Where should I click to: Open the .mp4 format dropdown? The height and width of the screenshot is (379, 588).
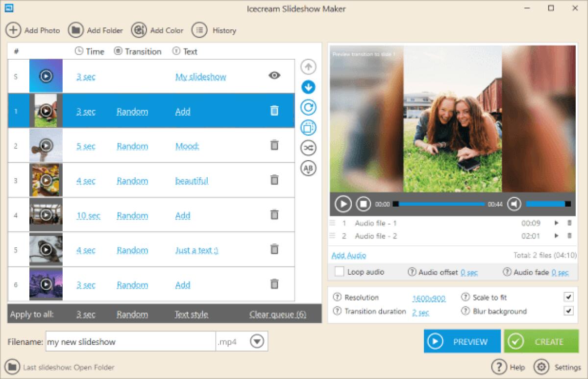256,342
